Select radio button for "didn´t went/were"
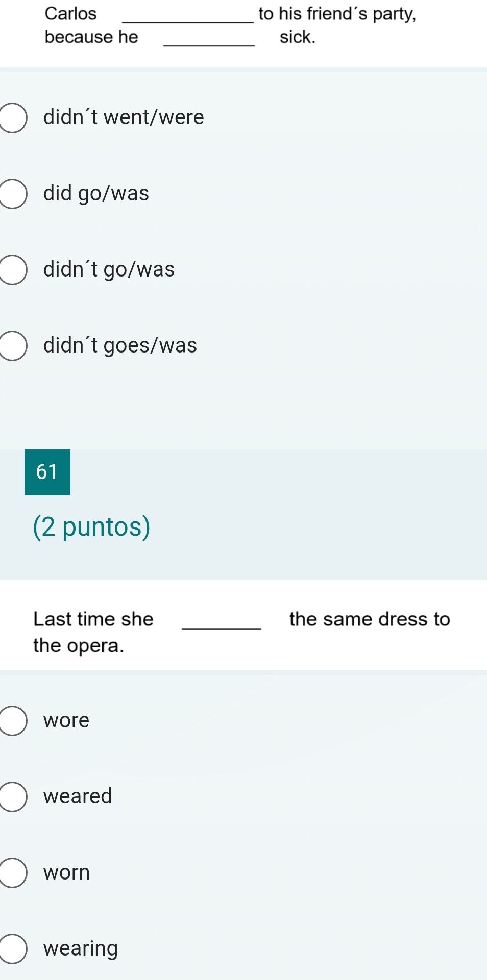 13,118
